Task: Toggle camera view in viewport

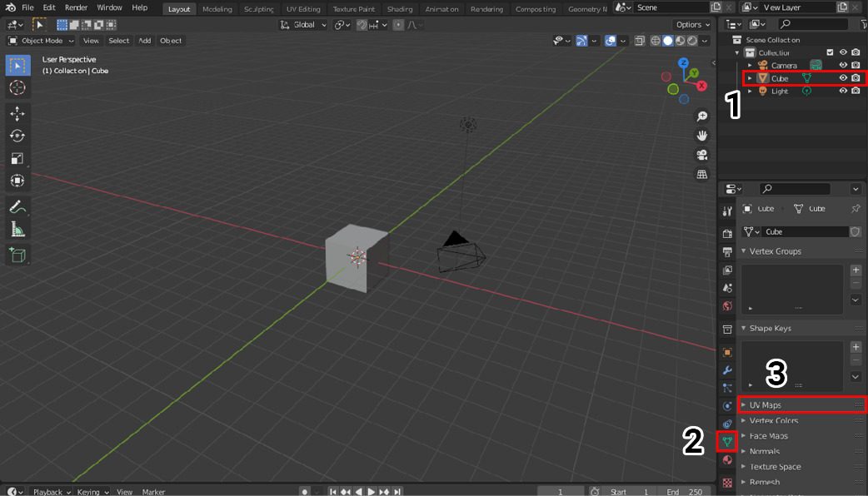Action: click(702, 155)
